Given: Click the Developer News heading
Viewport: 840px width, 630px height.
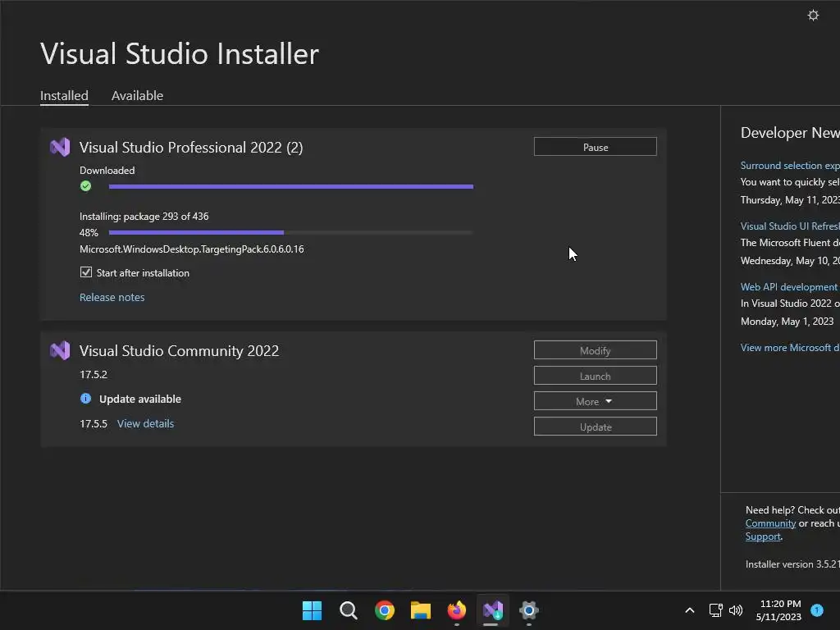Looking at the screenshot, I should 790,133.
